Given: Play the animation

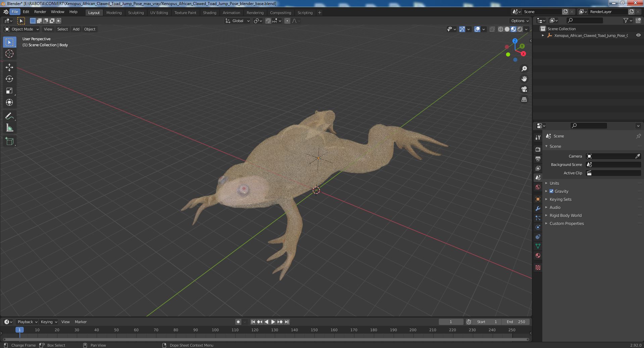Looking at the screenshot, I should pos(273,322).
